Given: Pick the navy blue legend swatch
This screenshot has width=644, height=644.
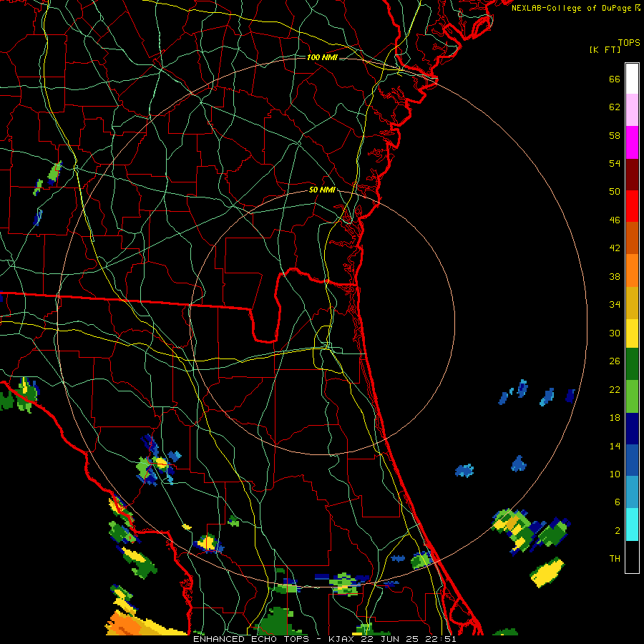Looking at the screenshot, I should pyautogui.click(x=632, y=429).
